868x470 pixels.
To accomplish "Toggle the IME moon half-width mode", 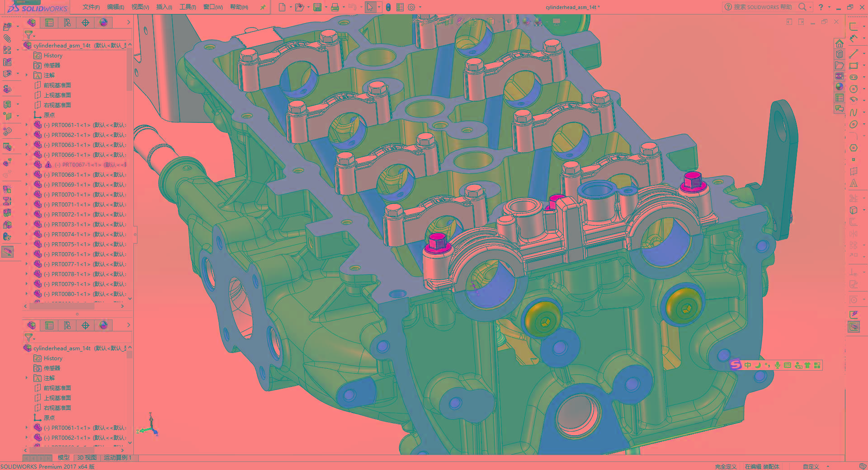I will pos(758,365).
